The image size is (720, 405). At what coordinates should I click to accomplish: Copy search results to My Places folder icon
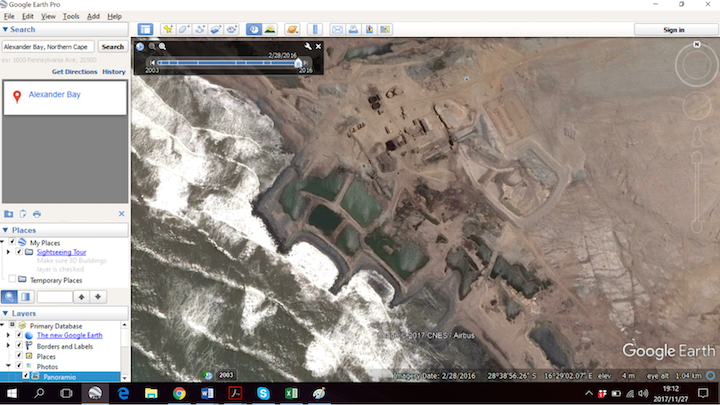tap(9, 214)
